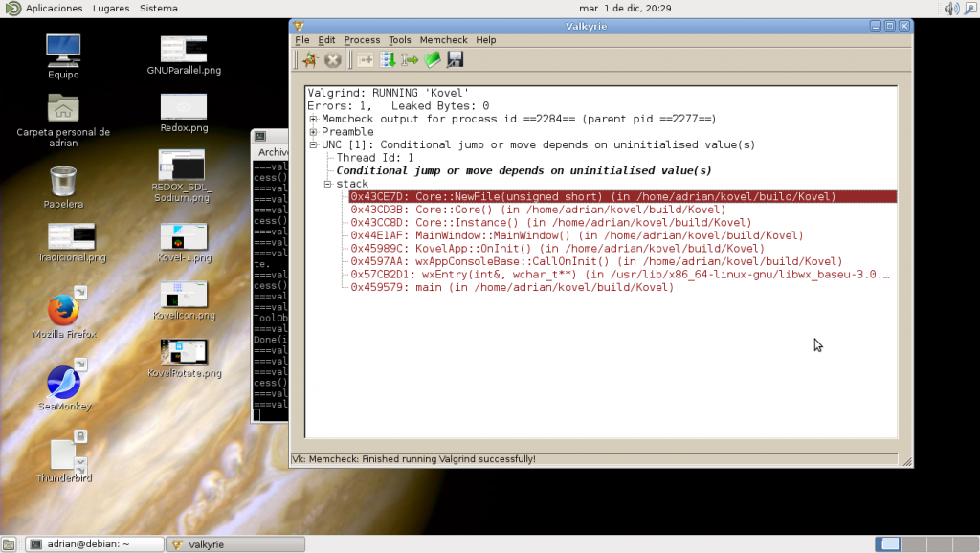Screen dimensions: 980x553
Task: Maximize the Valkyrie window
Action: [890, 26]
